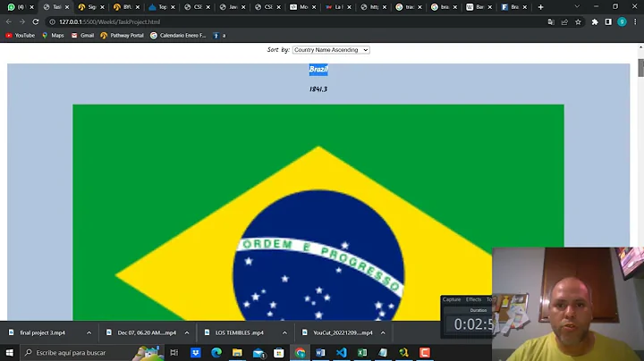Open the YouTube bookmark
Image resolution: width=644 pixels, height=361 pixels.
(20, 35)
